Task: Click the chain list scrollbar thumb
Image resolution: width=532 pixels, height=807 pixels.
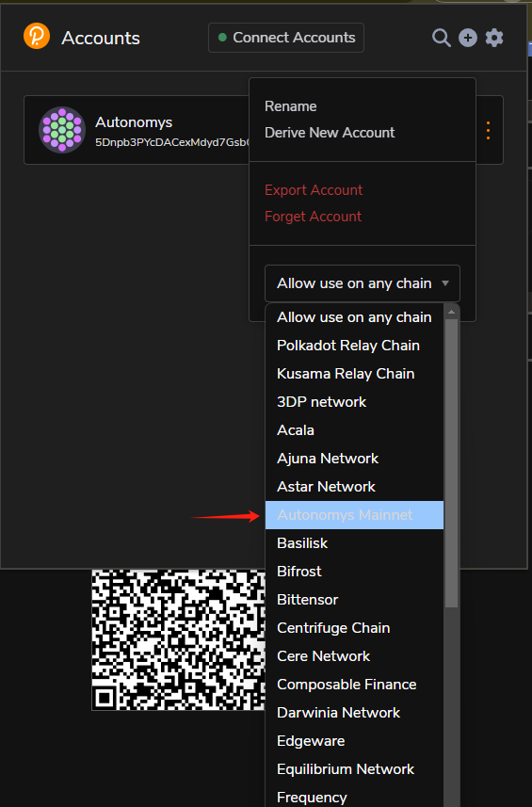Action: pos(451,463)
